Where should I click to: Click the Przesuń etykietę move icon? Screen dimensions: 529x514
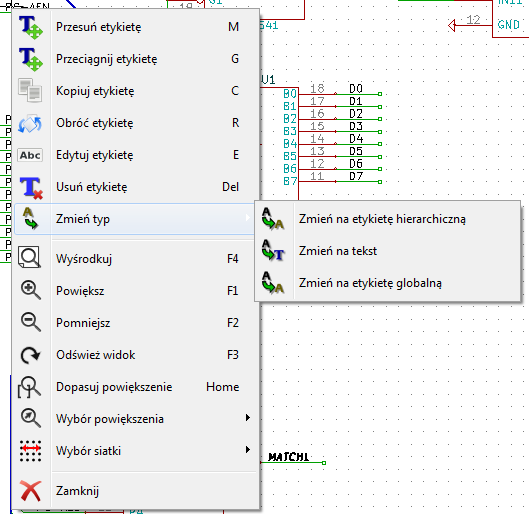tap(30, 27)
